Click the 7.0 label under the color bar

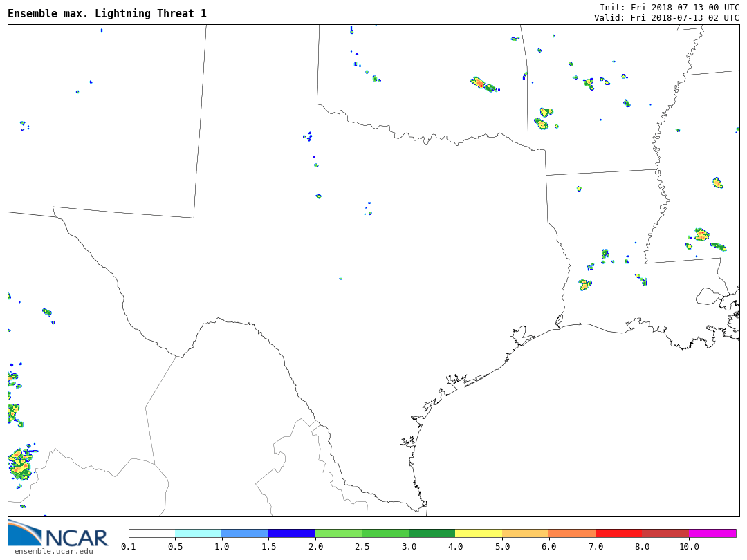point(596,547)
